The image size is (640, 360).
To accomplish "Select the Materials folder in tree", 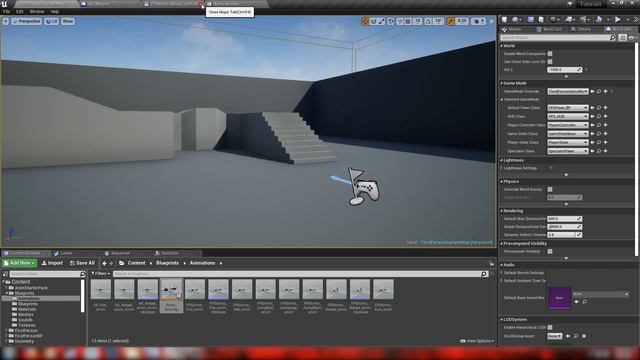I will [x=27, y=309].
